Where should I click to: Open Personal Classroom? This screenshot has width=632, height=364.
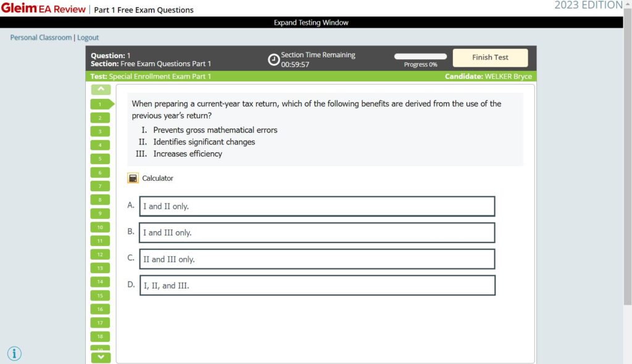[x=40, y=37]
